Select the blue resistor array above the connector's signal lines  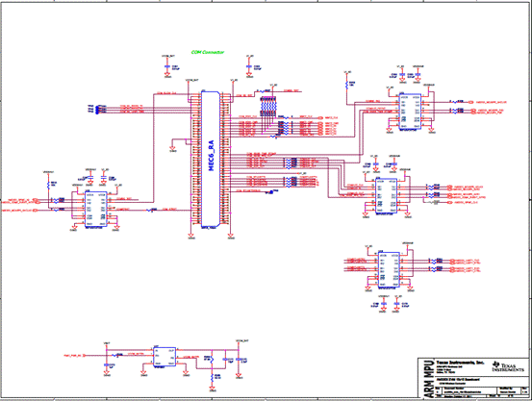coord(268,106)
